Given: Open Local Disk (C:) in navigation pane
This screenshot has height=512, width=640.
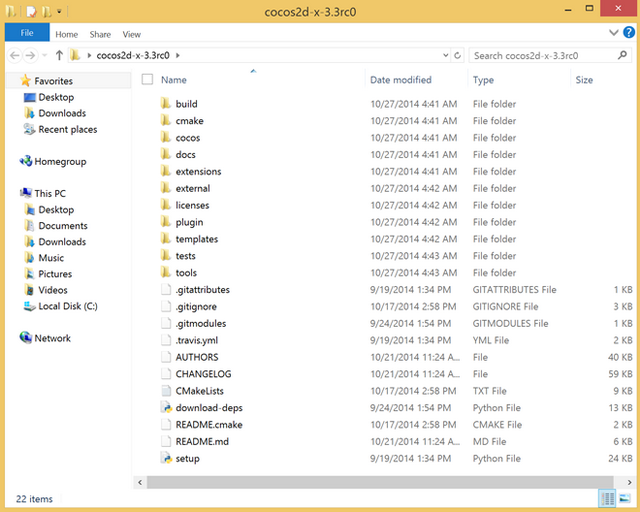Looking at the screenshot, I should click(x=68, y=306).
